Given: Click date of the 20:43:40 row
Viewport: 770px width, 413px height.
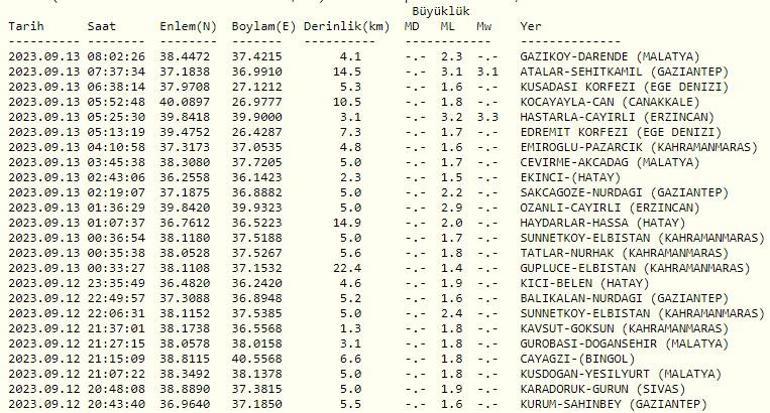Looking at the screenshot, I should [44, 405].
